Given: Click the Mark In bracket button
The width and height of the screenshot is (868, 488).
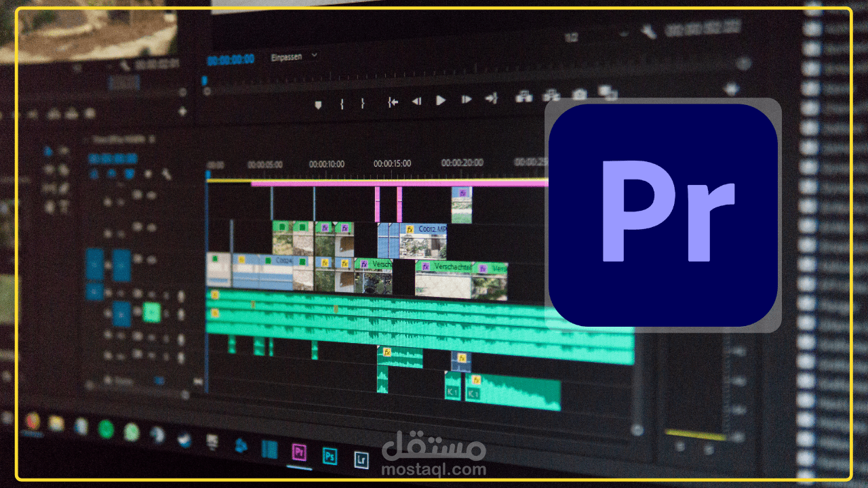Looking at the screenshot, I should [x=342, y=103].
